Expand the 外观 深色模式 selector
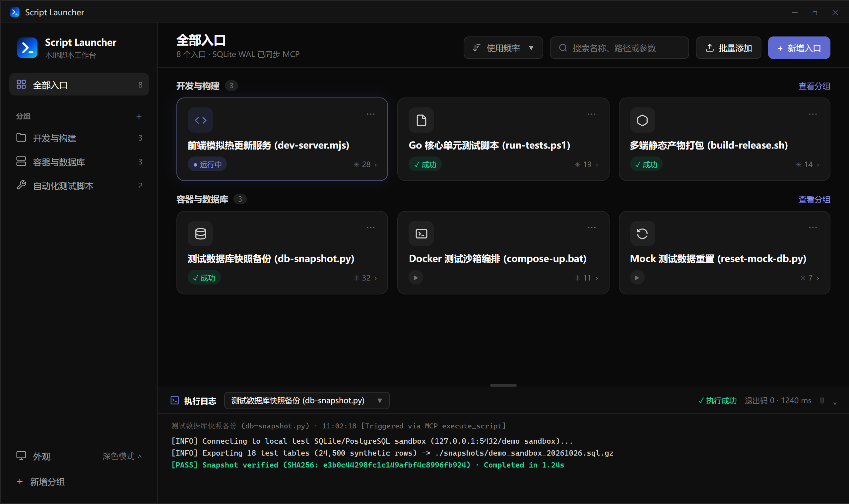This screenshot has height=504, width=849. coord(122,456)
